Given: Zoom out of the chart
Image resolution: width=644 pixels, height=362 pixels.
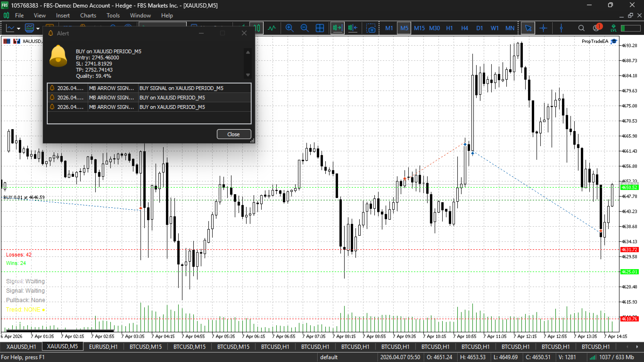Looking at the screenshot, I should pos(305,28).
